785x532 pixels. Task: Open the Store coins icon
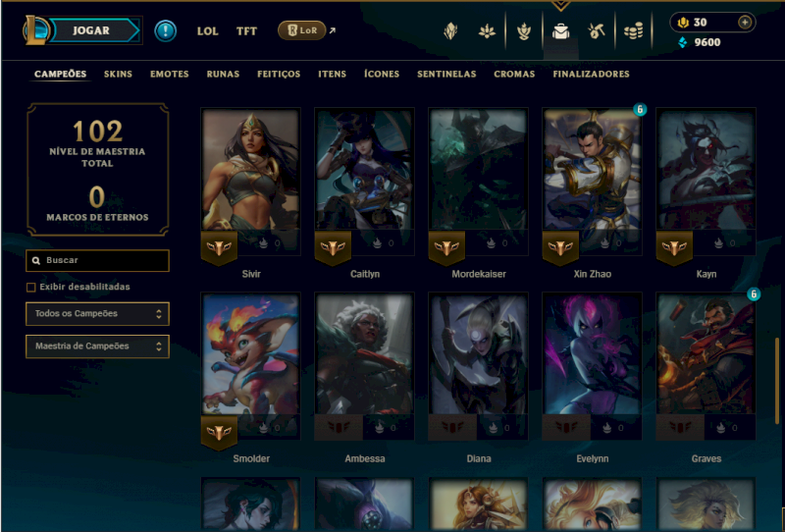pyautogui.click(x=633, y=31)
